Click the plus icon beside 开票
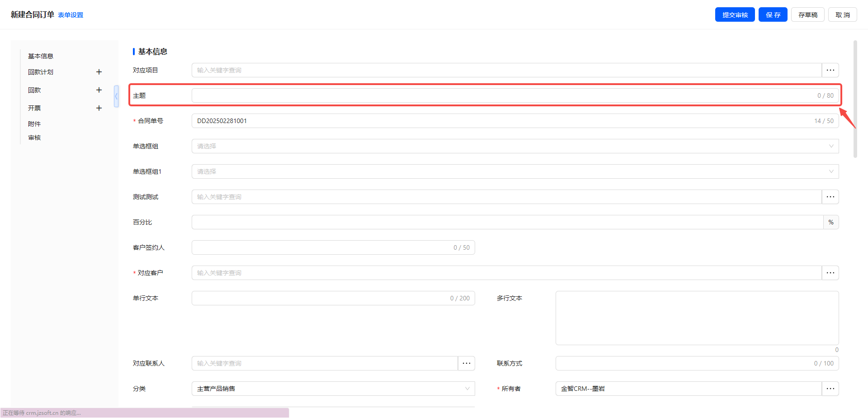The width and height of the screenshot is (868, 418). [x=99, y=108]
